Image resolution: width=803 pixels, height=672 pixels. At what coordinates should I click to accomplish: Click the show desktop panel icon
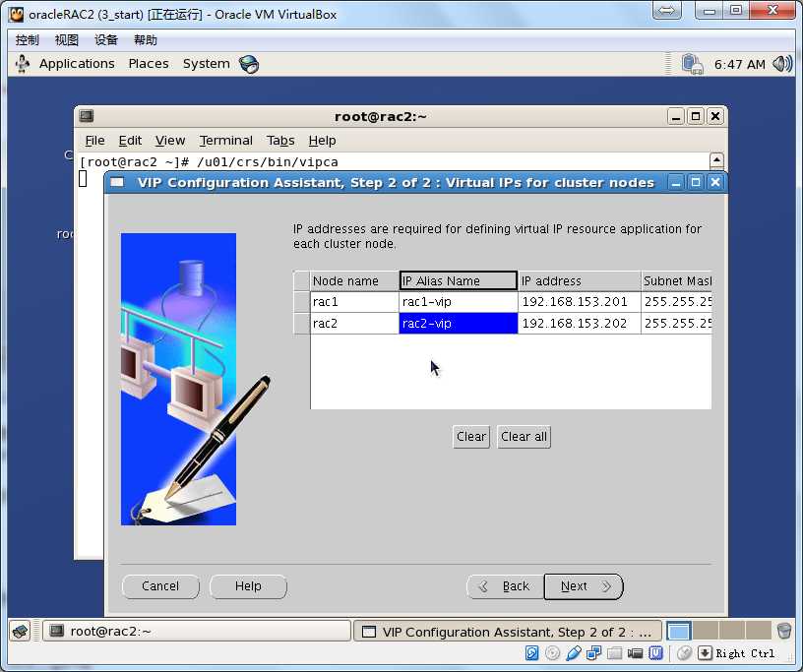click(x=21, y=631)
